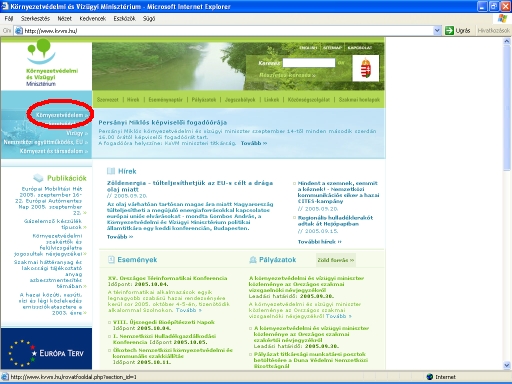Click the ministry tree logo
Screen dimensions: 512x384
(x=41, y=51)
